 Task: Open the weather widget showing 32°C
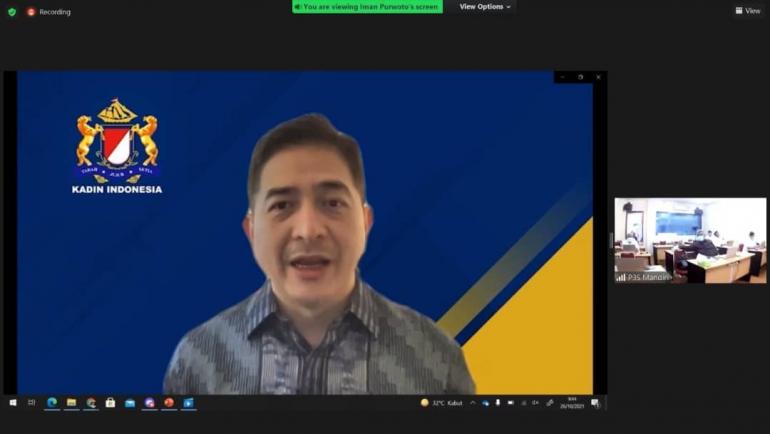pos(441,403)
